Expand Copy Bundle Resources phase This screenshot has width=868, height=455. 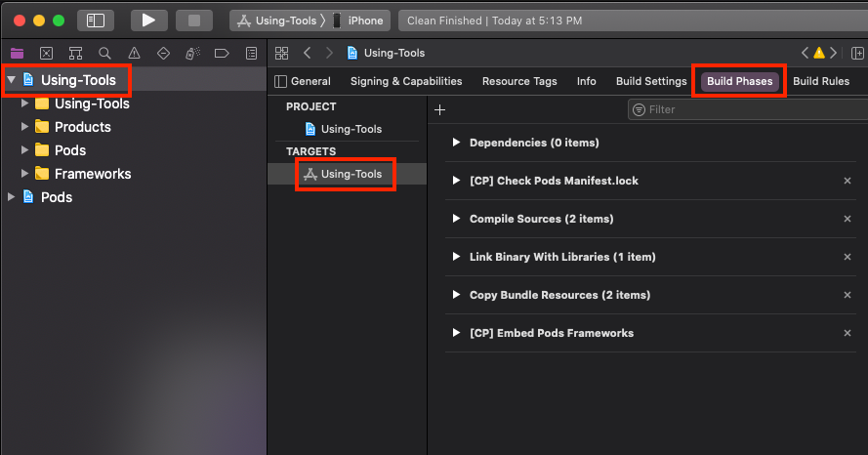click(x=456, y=295)
